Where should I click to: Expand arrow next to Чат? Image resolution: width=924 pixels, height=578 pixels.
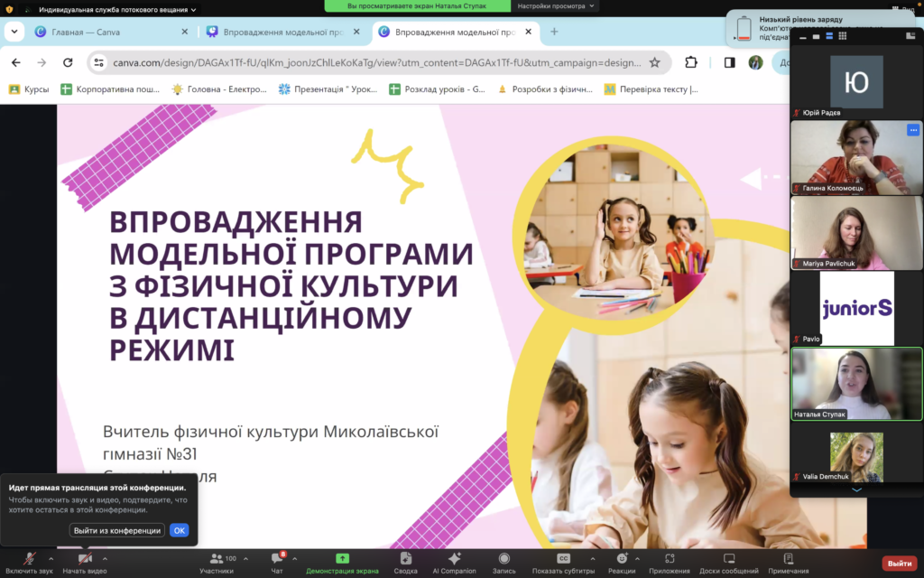(294, 558)
